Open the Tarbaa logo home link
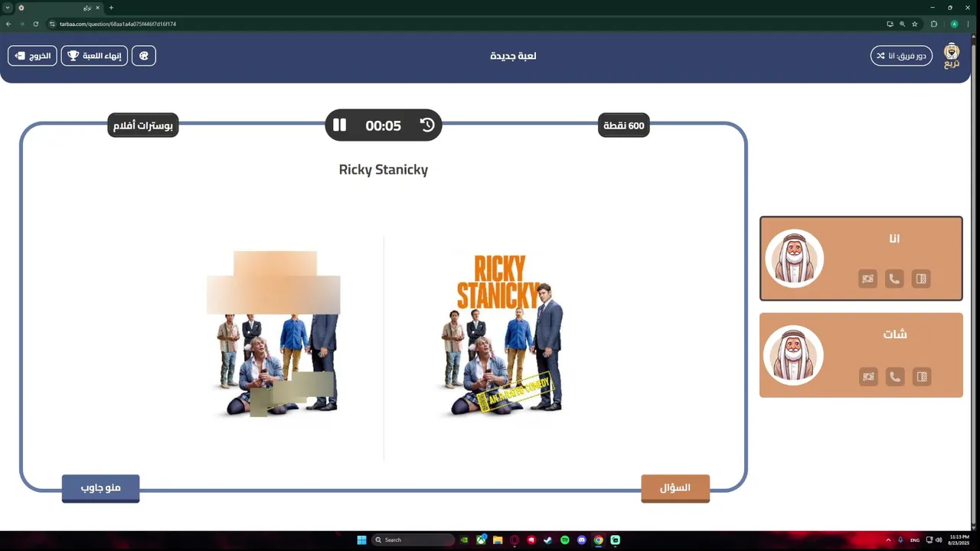This screenshot has height=551, width=980. 952,56
